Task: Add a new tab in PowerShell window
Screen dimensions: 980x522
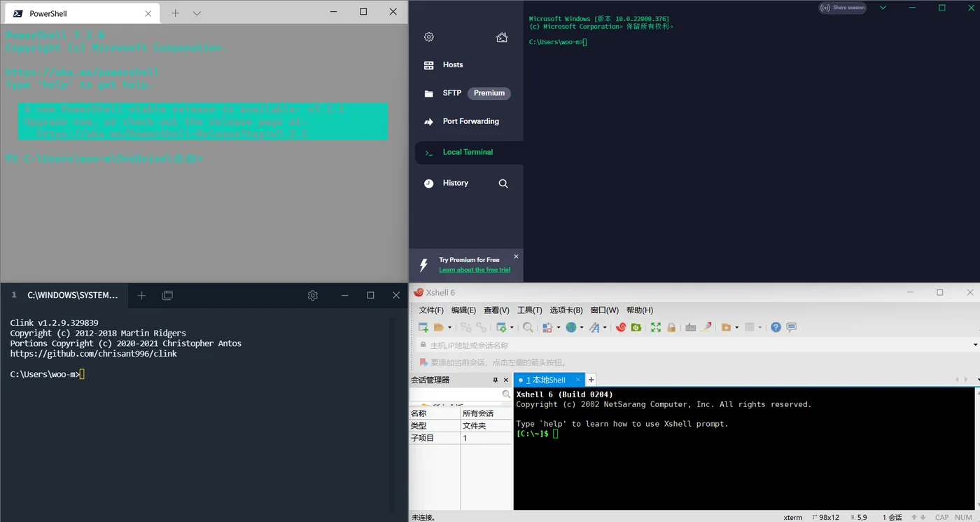Action: [176, 13]
